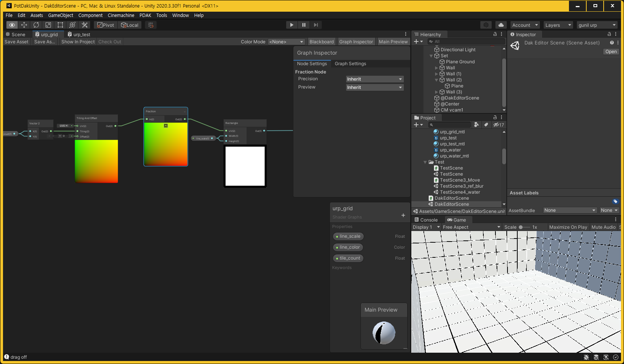Toggle Mute Audio in Game view
624x364 pixels.
(603, 227)
